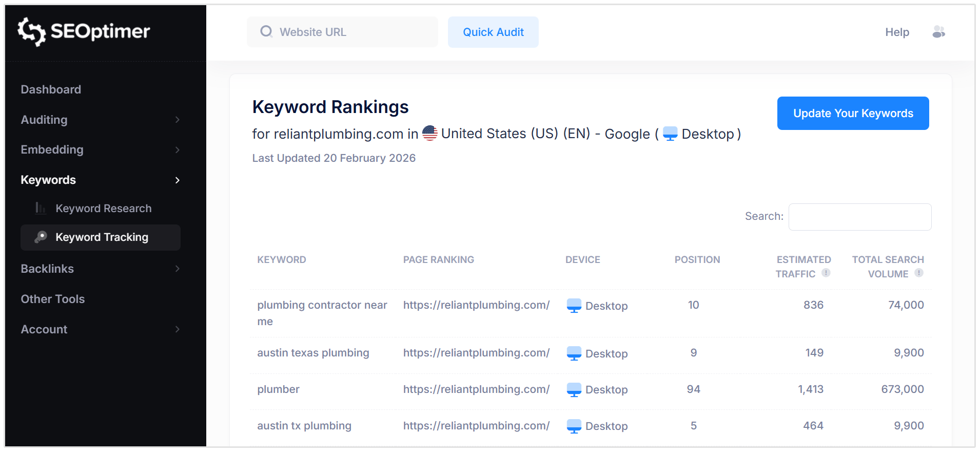The image size is (980, 452).
Task: Select the Keywords sidebar section
Action: click(x=48, y=180)
